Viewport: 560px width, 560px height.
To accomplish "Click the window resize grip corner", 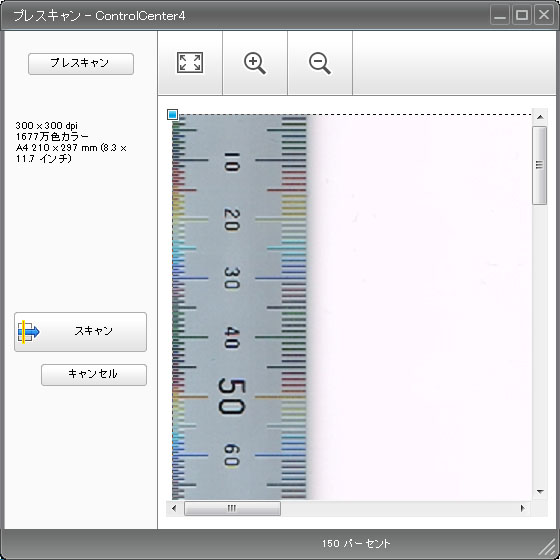I will pos(549,549).
